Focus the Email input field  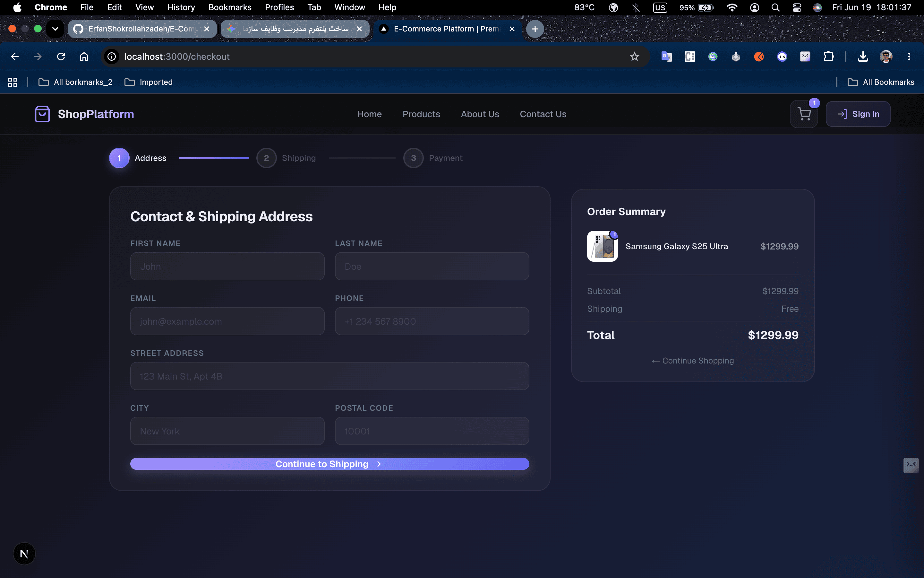click(x=227, y=321)
